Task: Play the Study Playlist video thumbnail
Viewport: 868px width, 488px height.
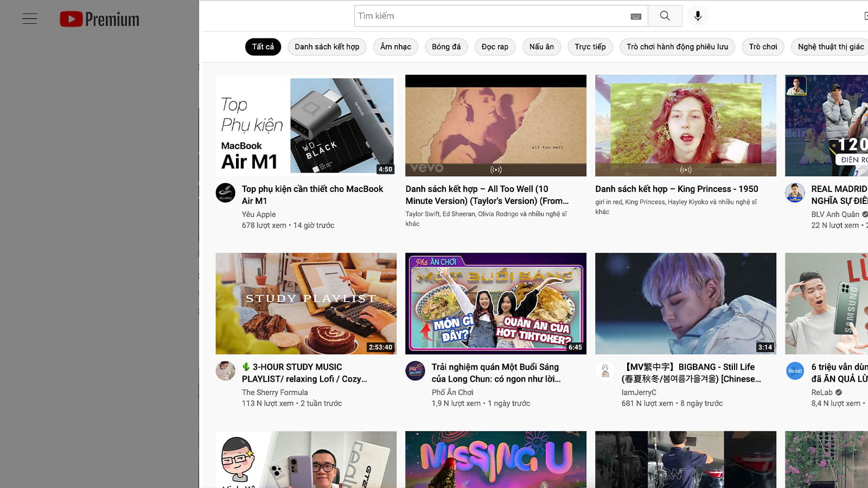Action: 306,303
